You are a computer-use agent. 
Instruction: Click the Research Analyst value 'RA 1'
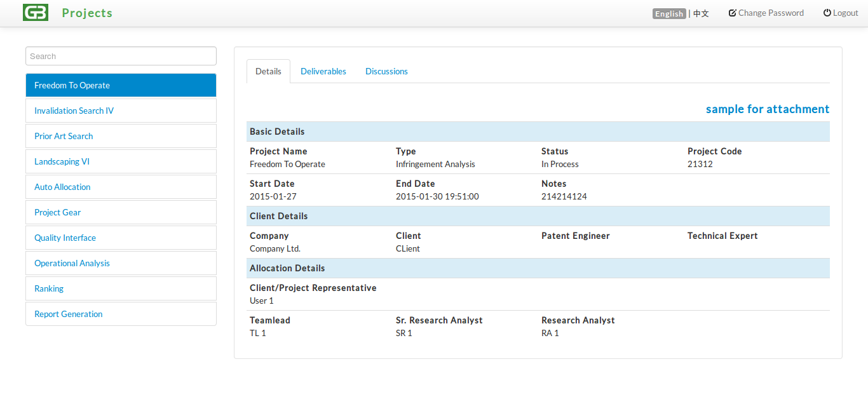point(550,333)
